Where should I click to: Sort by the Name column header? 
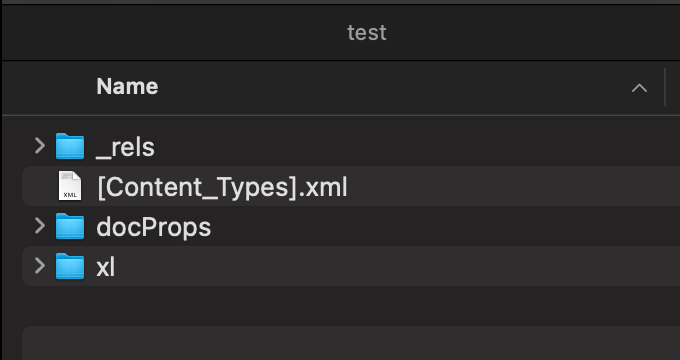[x=127, y=86]
